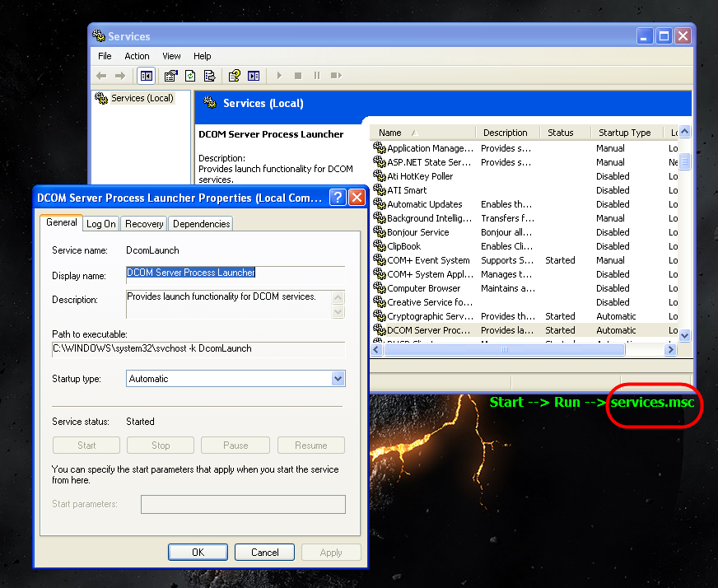
Task: Select the Ati HotKey Poller service
Action: 525,176
